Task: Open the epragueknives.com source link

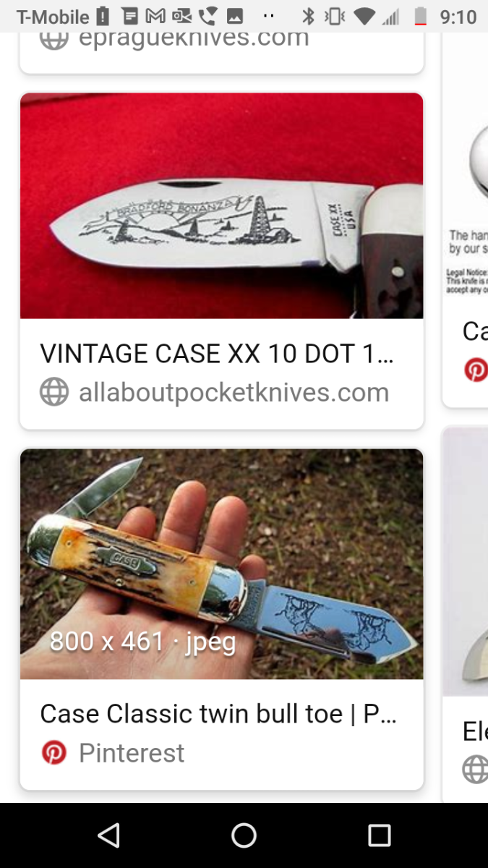Action: tap(194, 38)
